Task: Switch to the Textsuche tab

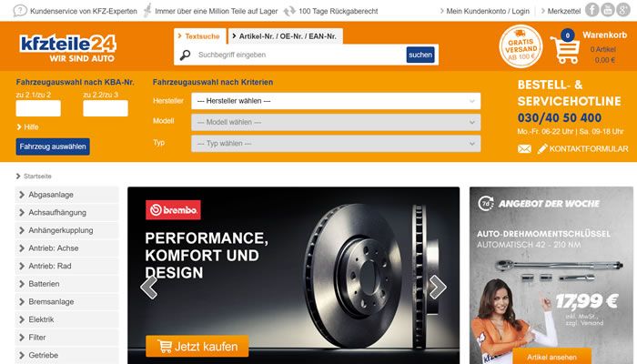Action: click(200, 36)
